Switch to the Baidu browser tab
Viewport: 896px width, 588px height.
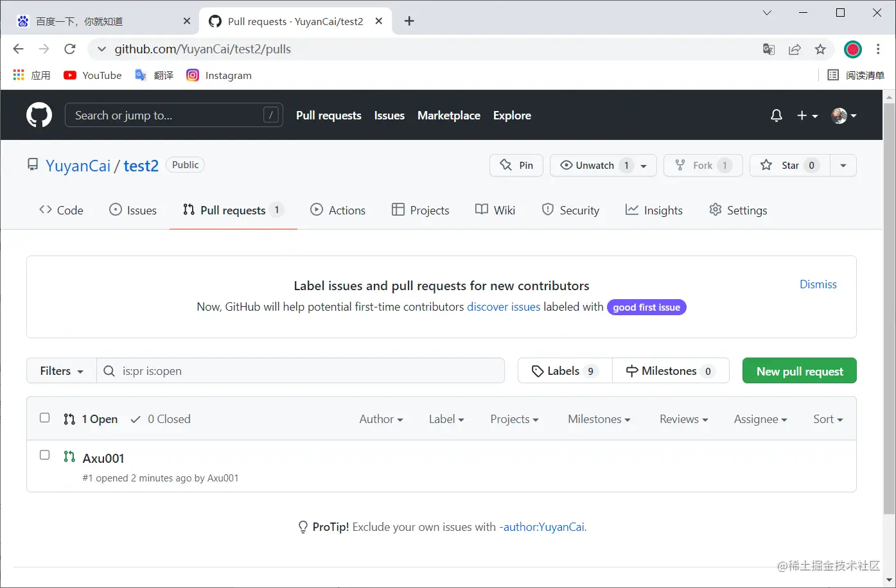[103, 21]
